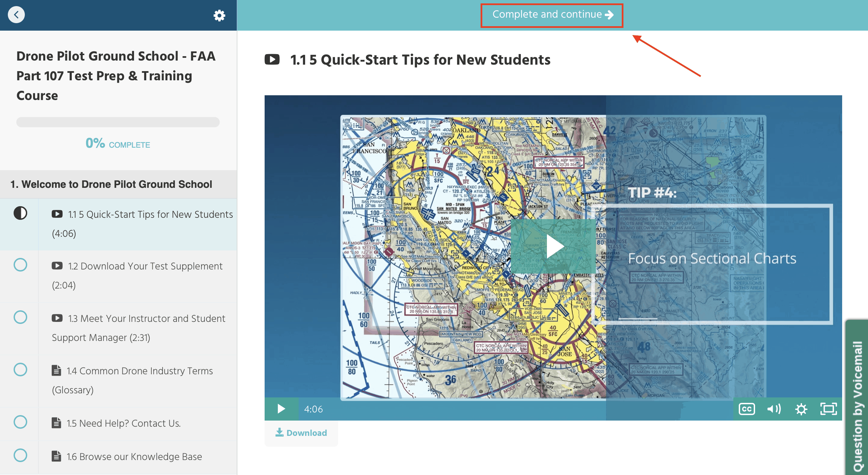Click Complete and continue button
Screen dimensions: 868x475
point(552,15)
